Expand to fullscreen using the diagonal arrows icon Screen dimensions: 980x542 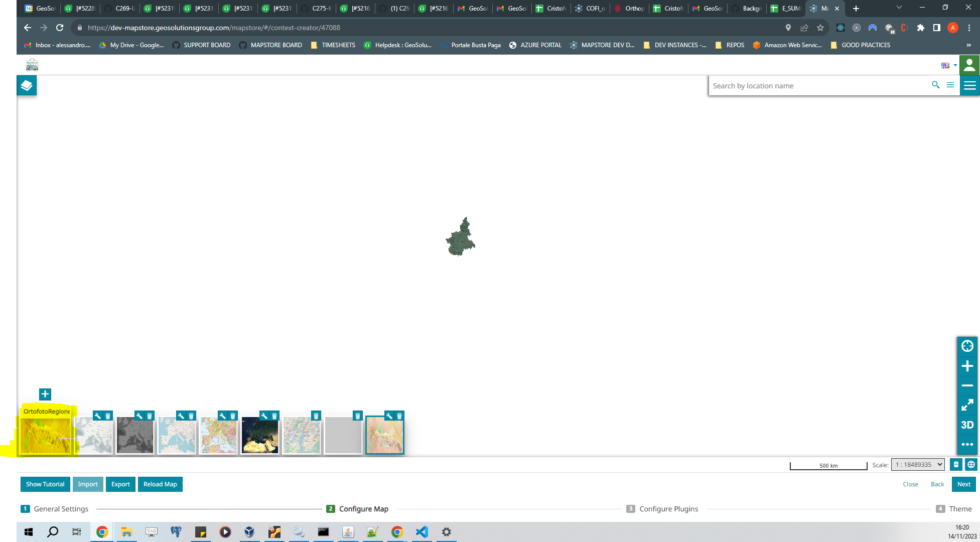(x=967, y=405)
